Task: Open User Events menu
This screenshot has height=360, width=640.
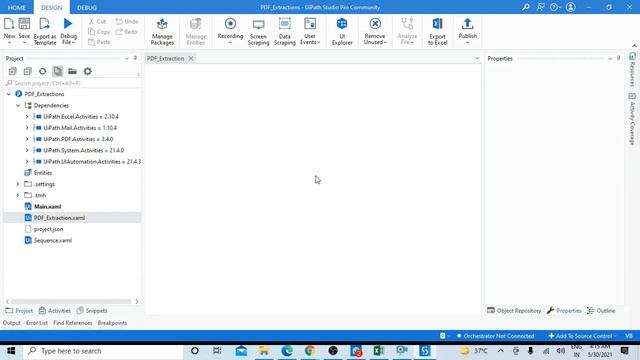Action: pyautogui.click(x=310, y=31)
